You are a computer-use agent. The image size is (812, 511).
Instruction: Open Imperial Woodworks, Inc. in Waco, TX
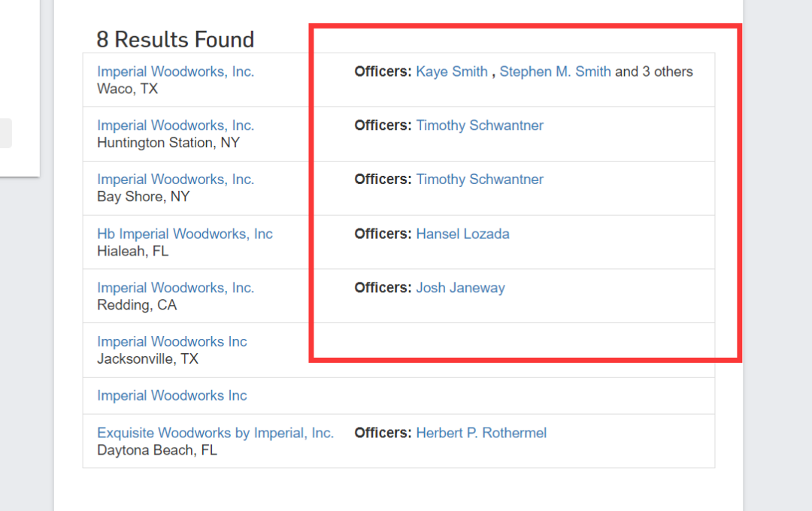point(175,71)
